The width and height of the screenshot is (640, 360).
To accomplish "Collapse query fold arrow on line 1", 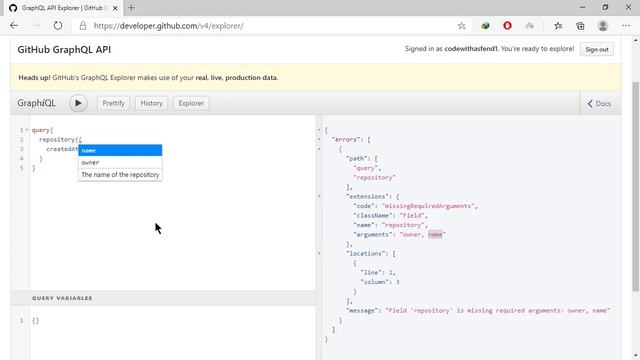I will (27, 130).
